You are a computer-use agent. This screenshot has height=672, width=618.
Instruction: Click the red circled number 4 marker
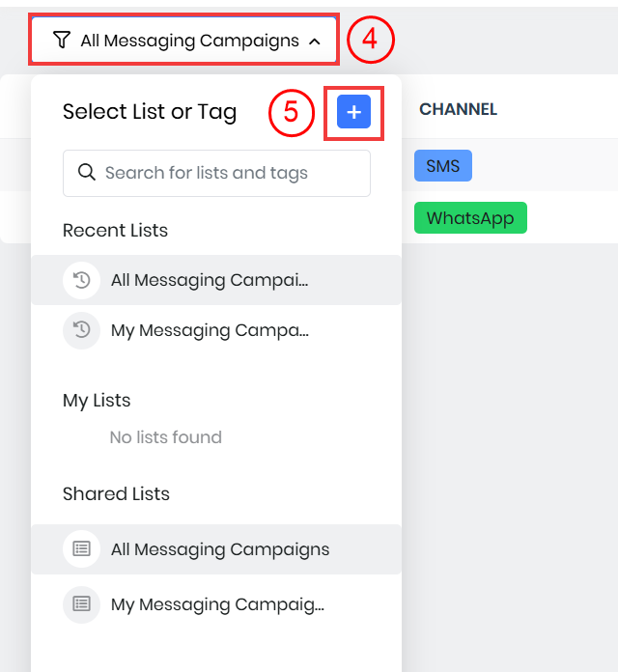coord(371,41)
